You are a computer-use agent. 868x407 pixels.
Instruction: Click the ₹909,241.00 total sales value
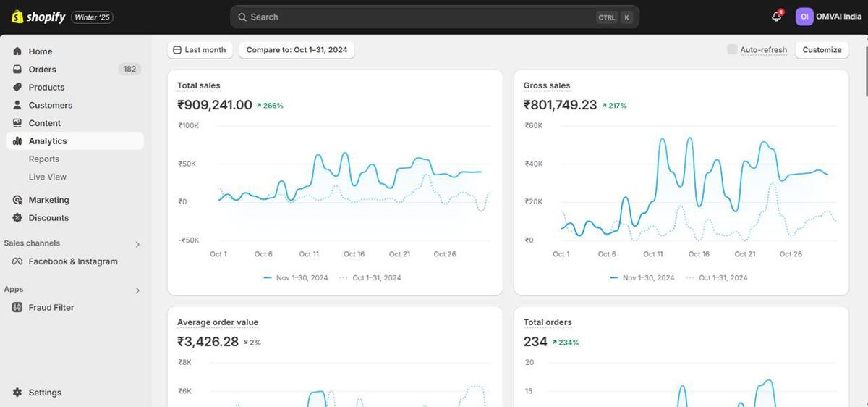pos(215,105)
